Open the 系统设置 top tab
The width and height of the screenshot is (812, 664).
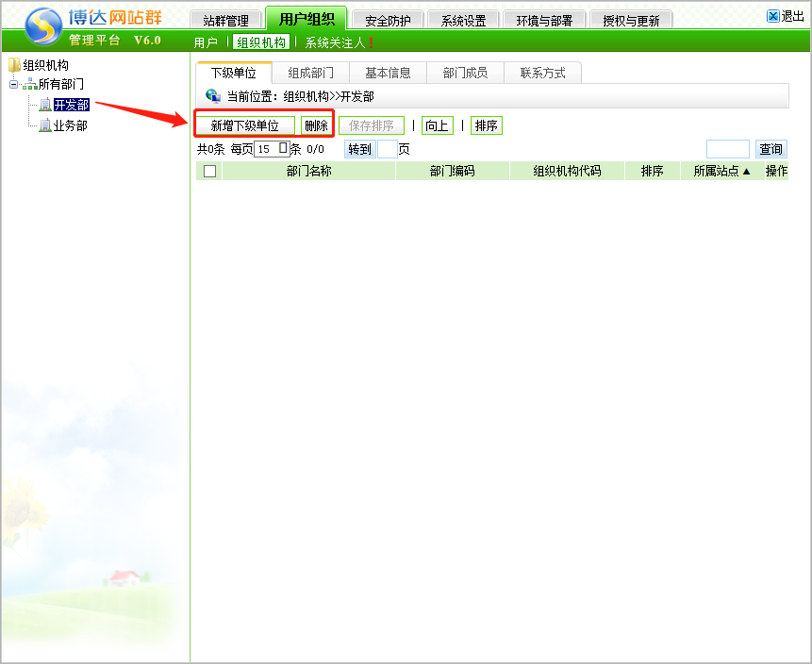(x=463, y=20)
